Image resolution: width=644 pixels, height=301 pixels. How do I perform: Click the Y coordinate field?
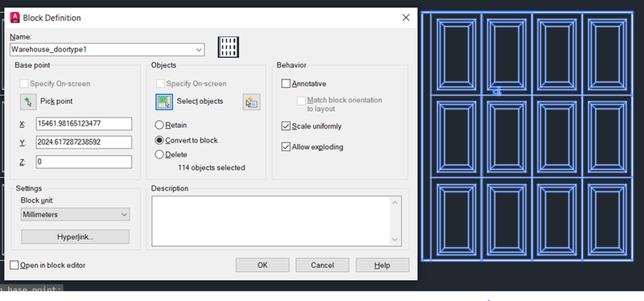click(x=84, y=142)
